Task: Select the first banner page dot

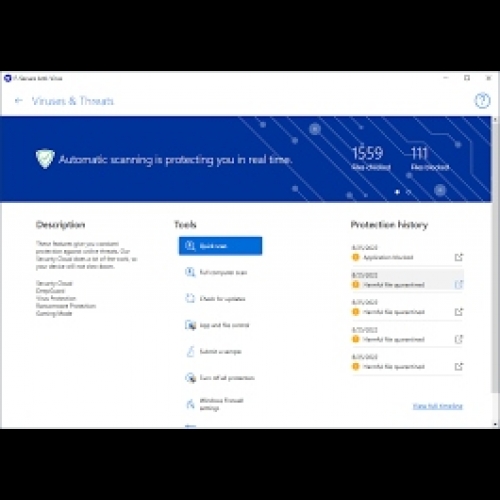Action: 397,192
